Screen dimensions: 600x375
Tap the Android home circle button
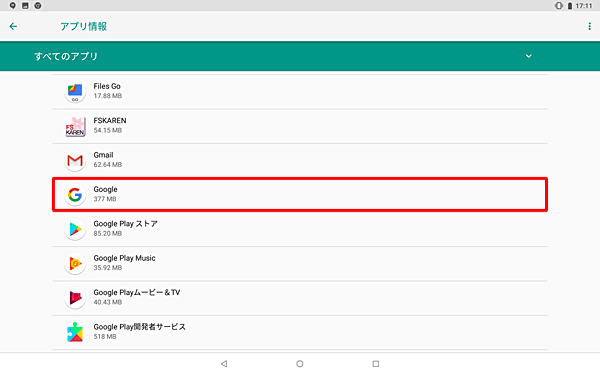tap(300, 364)
